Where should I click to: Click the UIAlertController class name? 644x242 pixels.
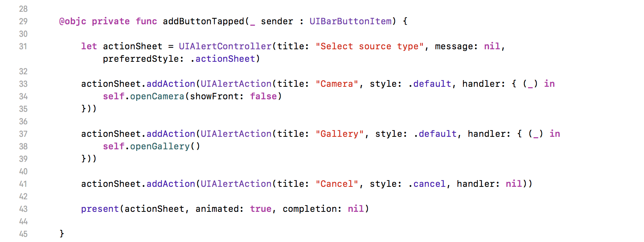tap(225, 46)
